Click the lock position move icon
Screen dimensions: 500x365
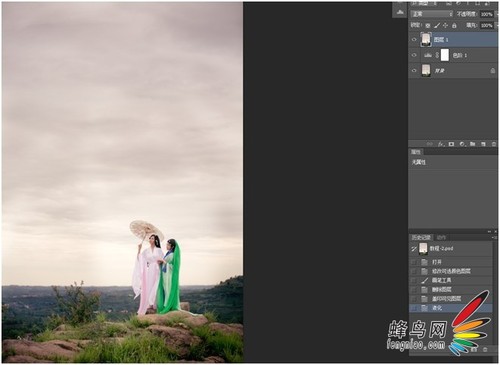(x=445, y=25)
